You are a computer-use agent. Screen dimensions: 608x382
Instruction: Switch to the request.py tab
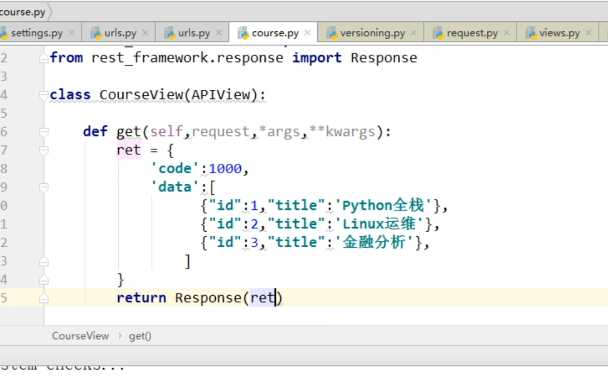pos(472,33)
